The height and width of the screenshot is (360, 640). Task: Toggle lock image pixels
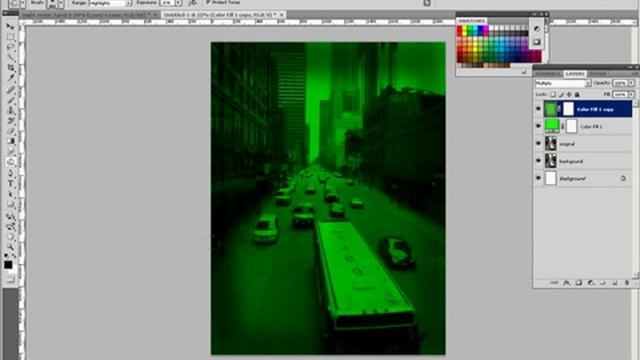(561, 94)
